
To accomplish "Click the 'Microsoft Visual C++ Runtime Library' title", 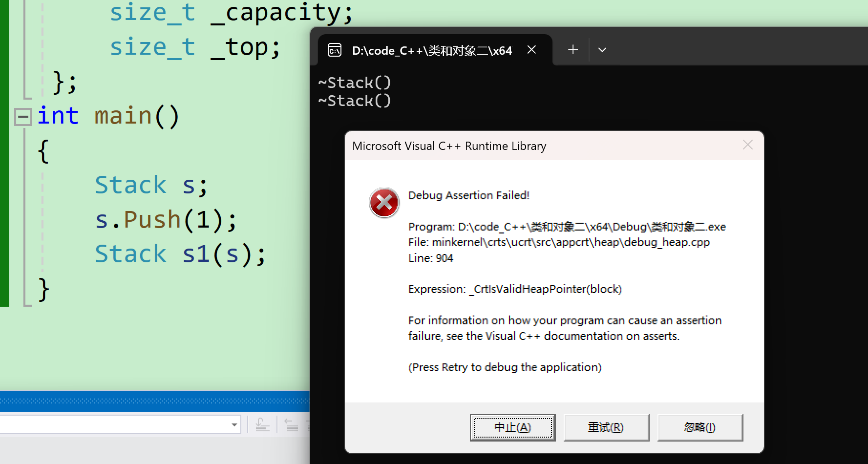I will point(449,146).
